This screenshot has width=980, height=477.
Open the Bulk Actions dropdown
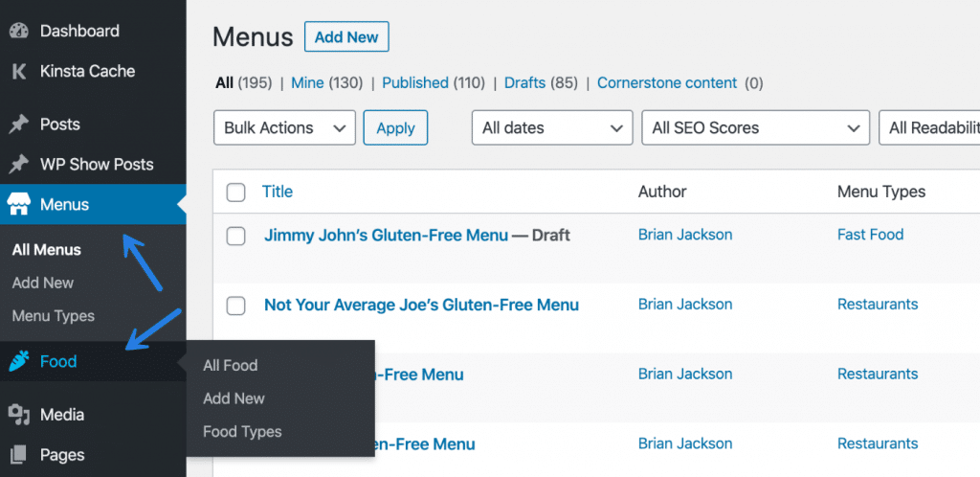(284, 127)
